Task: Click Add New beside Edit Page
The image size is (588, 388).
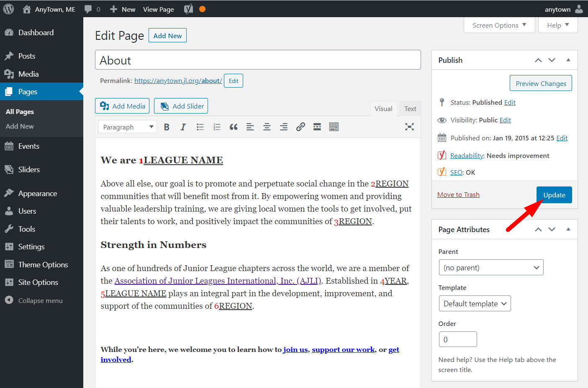Action: [167, 36]
